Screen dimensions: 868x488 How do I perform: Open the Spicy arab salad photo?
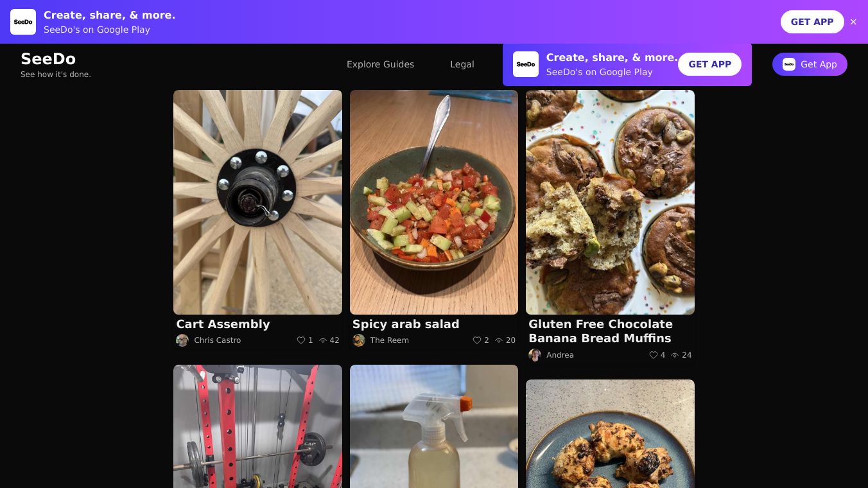434,202
